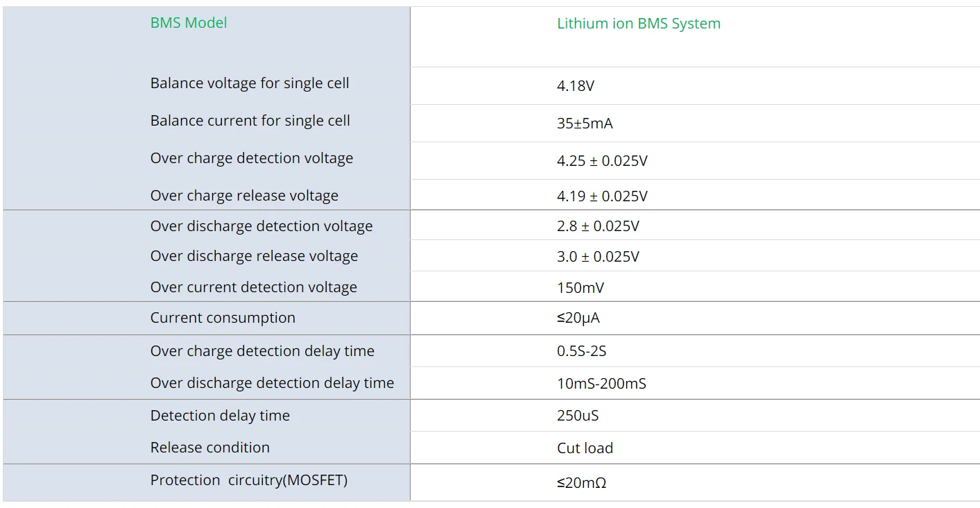Image resolution: width=980 pixels, height=508 pixels.
Task: Click the 4.18V balance voltage value
Action: point(576,86)
